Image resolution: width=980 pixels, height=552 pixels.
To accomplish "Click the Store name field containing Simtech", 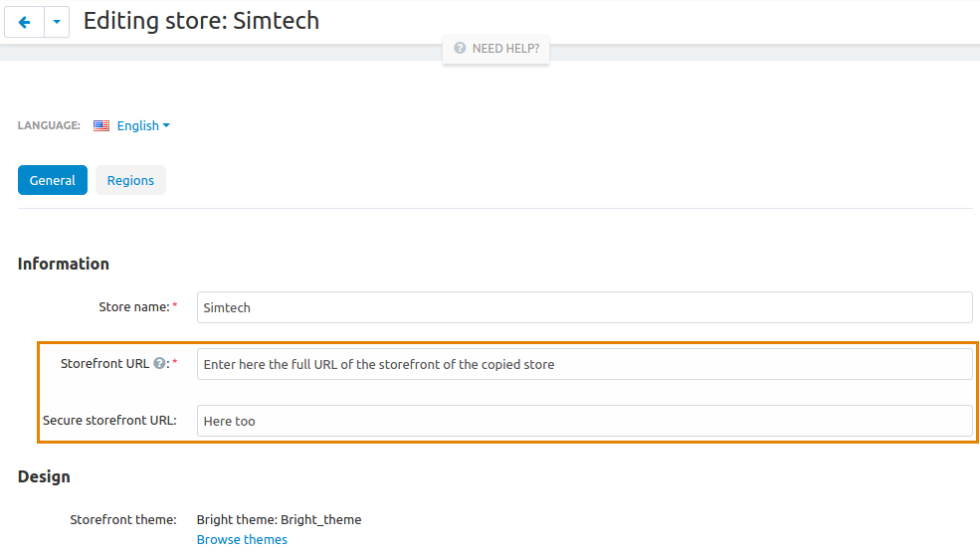I will point(584,307).
